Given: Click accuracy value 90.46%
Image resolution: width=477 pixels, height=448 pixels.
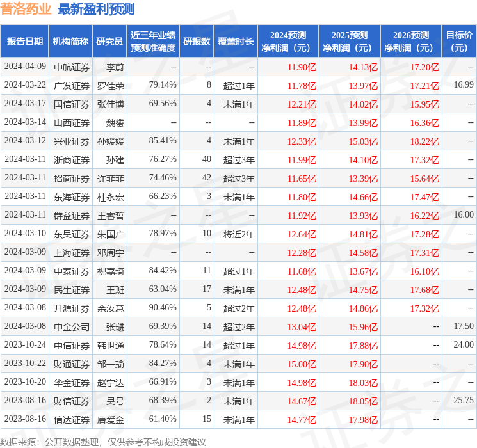Looking at the screenshot, I should [163, 307].
